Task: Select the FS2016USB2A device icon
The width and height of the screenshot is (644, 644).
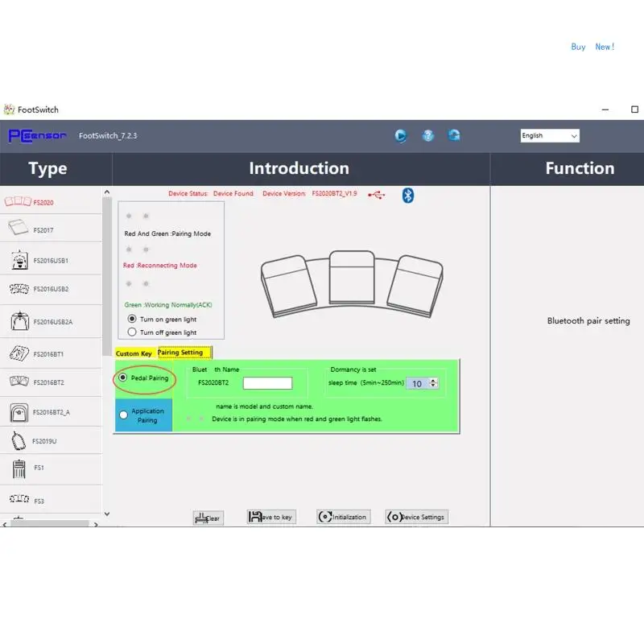Action: [x=19, y=321]
